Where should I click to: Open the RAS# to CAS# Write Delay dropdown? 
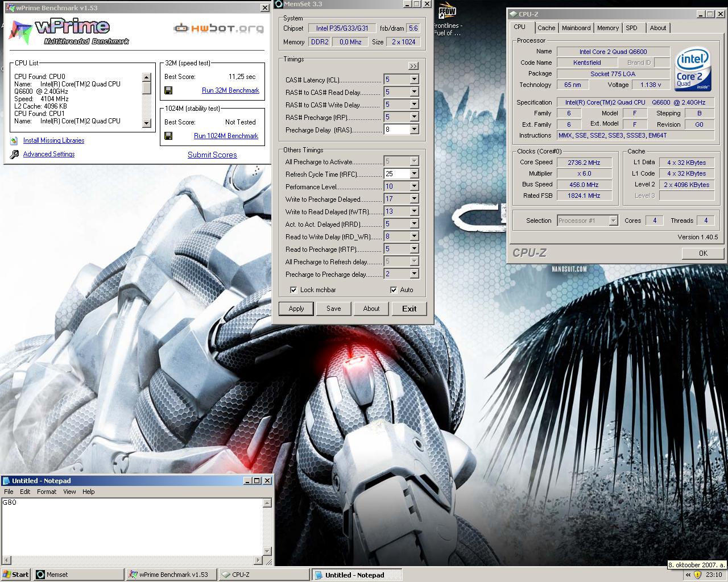coord(414,105)
